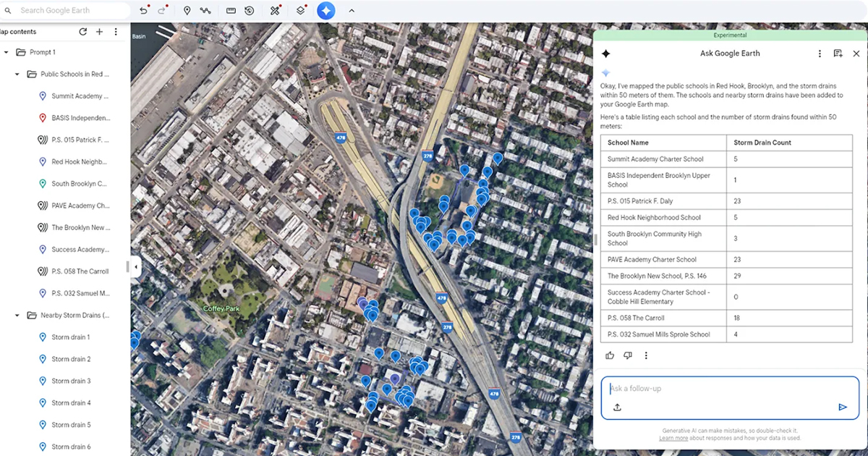Image resolution: width=868 pixels, height=456 pixels.
Task: Open the map layers button
Action: (x=301, y=11)
